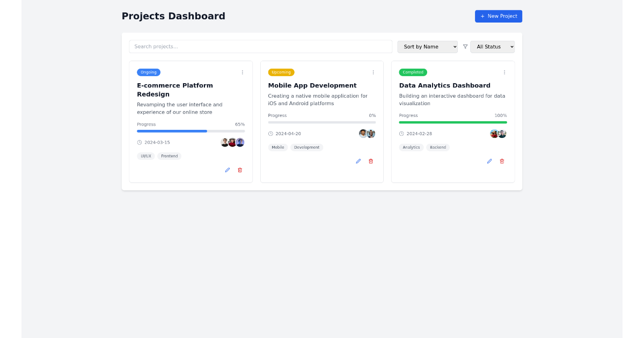
Task: Click the delete icon on Data Analytics Dashboard
Action: point(502,161)
